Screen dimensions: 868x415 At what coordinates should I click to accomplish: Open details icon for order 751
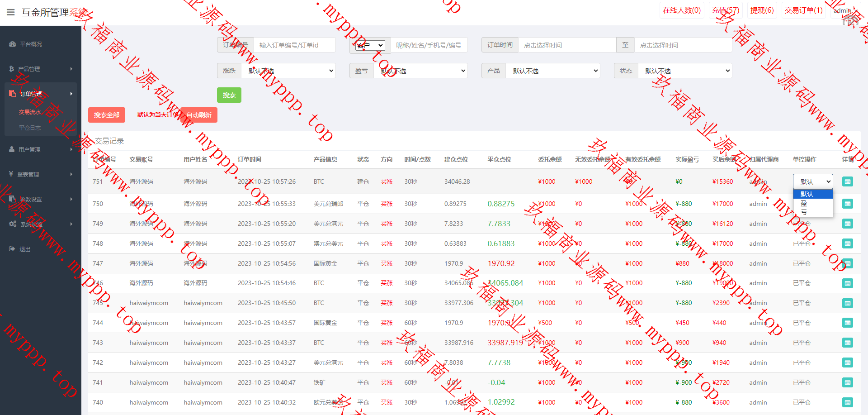click(848, 181)
